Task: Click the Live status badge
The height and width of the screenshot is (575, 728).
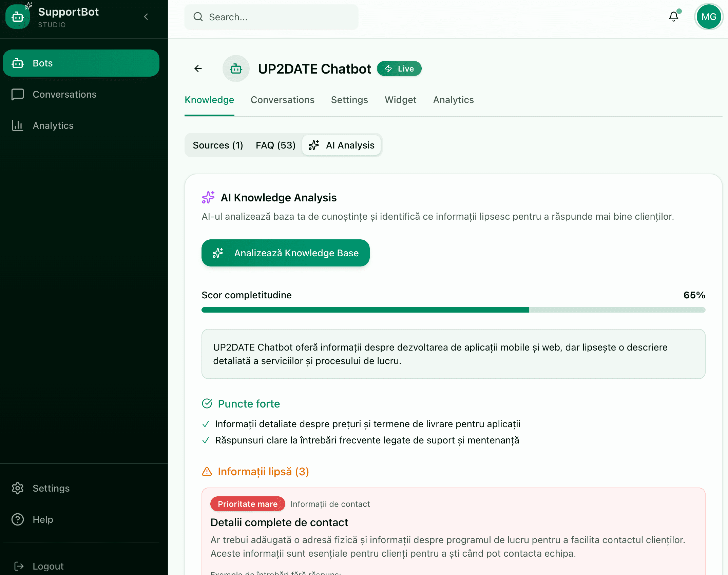Action: click(x=399, y=68)
